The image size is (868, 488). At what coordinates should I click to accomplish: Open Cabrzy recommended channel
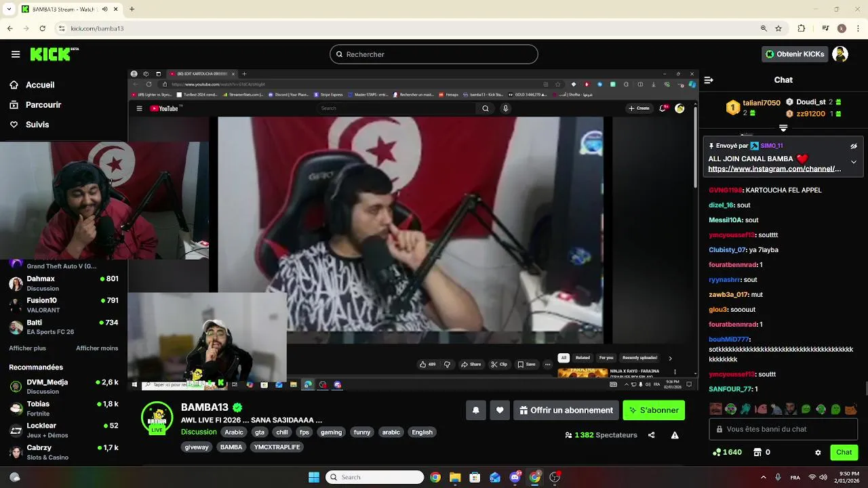click(x=63, y=452)
